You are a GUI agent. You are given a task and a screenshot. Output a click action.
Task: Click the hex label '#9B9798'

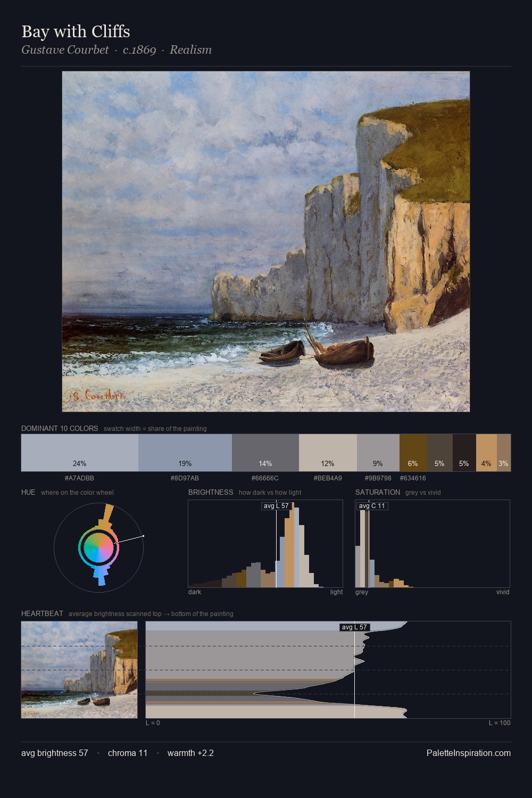[x=378, y=478]
